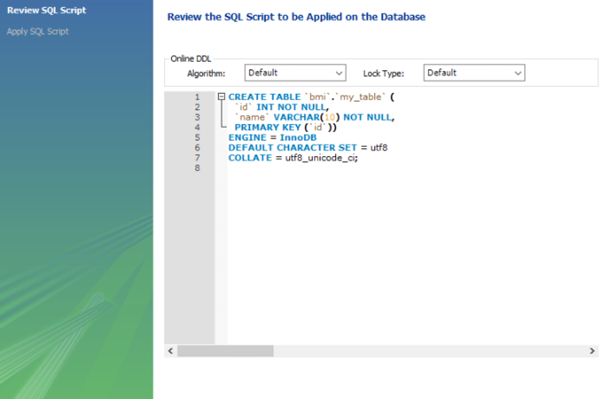Click the `name` column identifier
Image resolution: width=600 pixels, height=399 pixels.
(251, 117)
